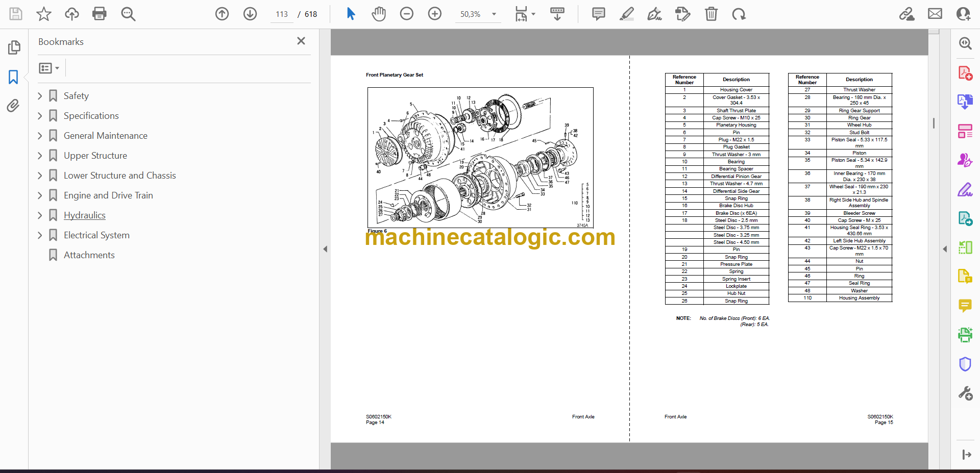Add document to starred with star icon
Image resolution: width=980 pixels, height=473 pixels.
(x=44, y=14)
